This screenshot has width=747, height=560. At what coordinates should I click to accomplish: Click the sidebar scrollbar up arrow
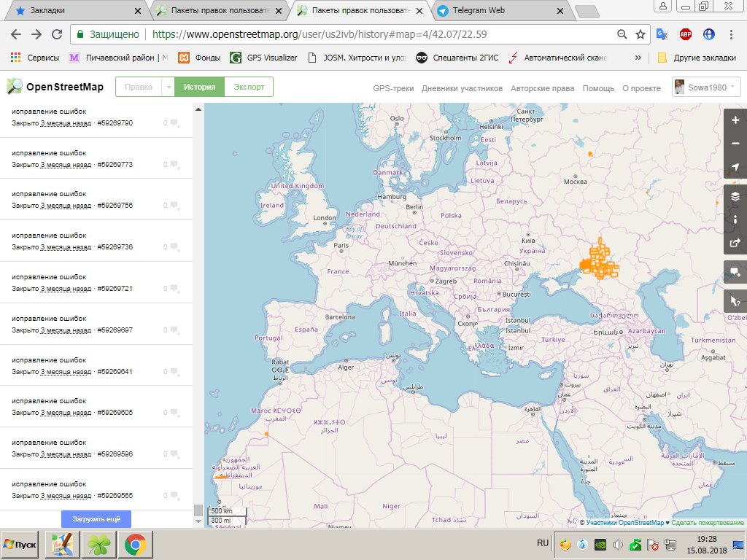click(x=198, y=109)
